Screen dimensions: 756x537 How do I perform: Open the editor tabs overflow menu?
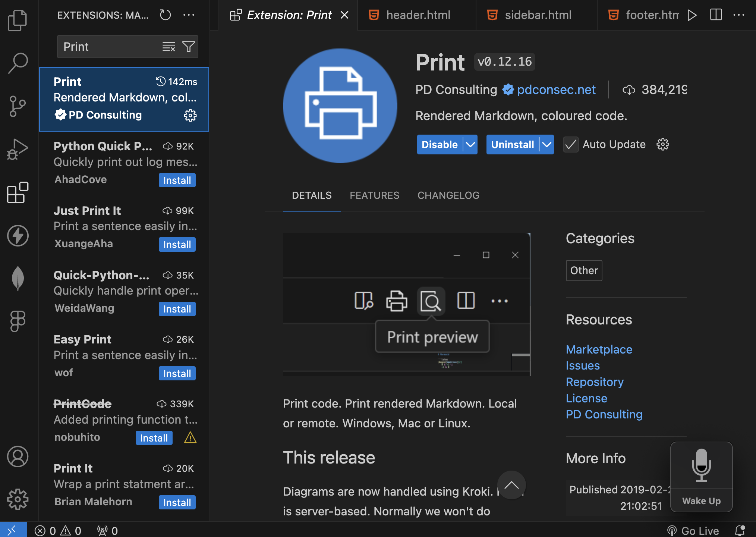coord(738,15)
